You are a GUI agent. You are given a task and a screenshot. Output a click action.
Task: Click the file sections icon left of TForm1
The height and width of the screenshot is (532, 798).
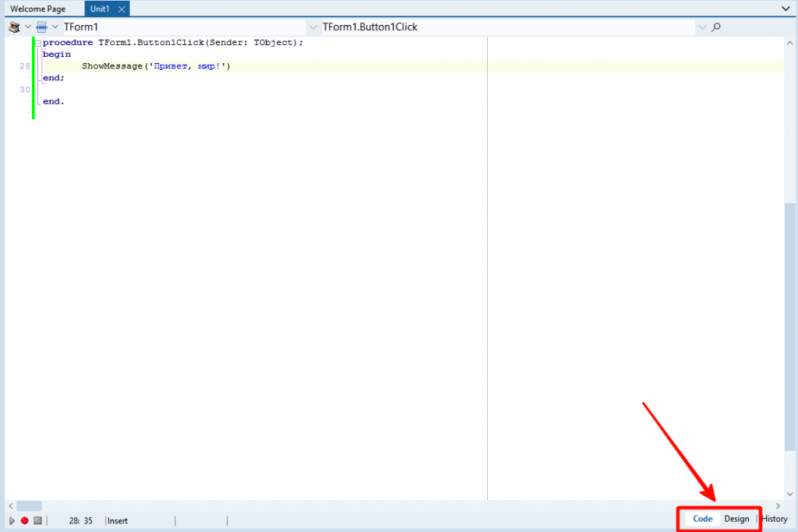click(14, 27)
